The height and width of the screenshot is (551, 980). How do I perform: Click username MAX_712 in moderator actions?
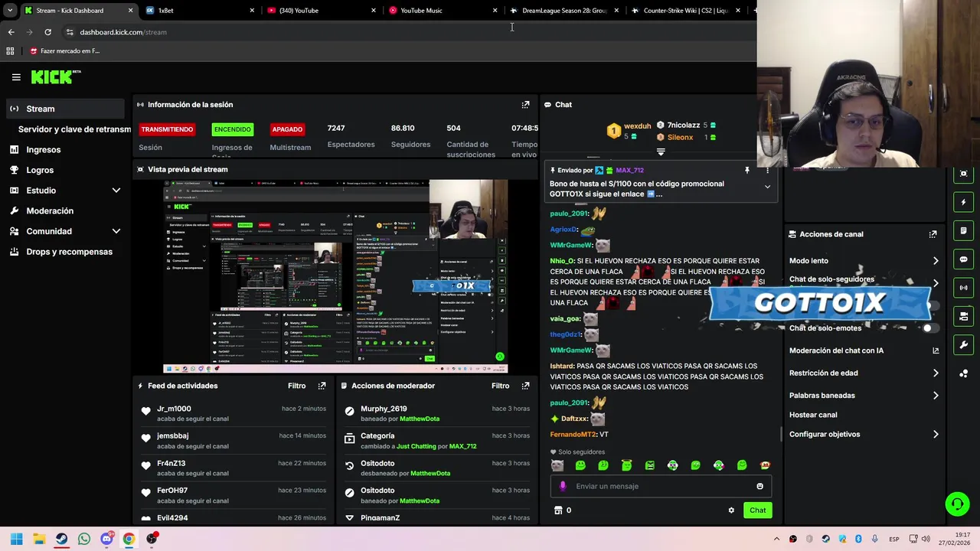pyautogui.click(x=463, y=446)
